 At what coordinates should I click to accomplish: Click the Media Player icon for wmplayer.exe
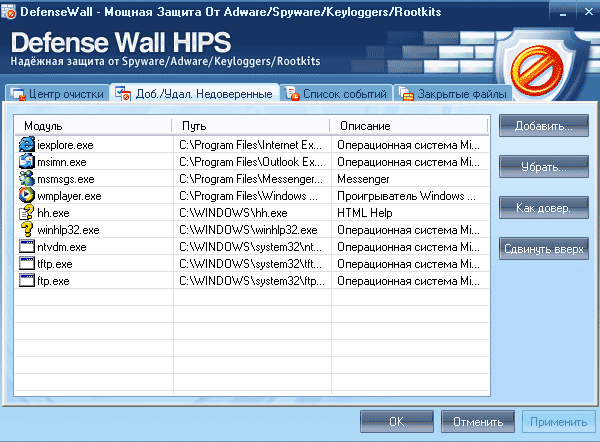click(x=26, y=196)
